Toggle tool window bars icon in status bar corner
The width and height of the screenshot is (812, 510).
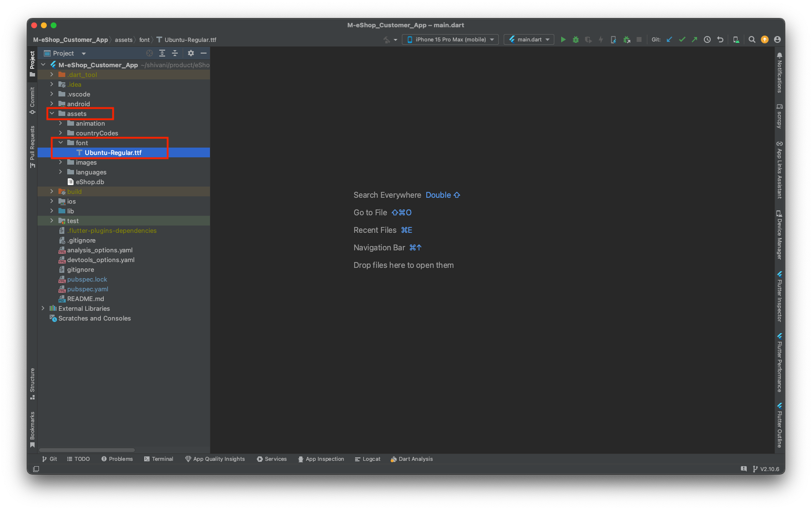coord(36,469)
